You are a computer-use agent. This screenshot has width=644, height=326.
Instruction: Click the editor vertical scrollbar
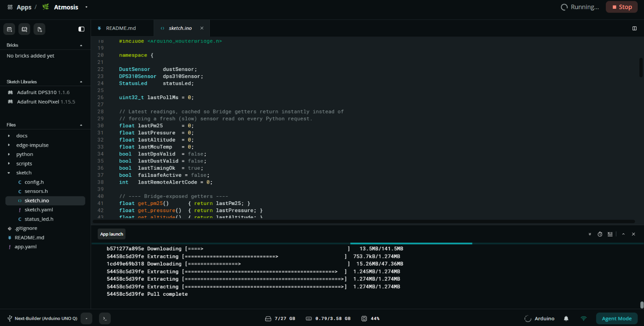pos(641,67)
